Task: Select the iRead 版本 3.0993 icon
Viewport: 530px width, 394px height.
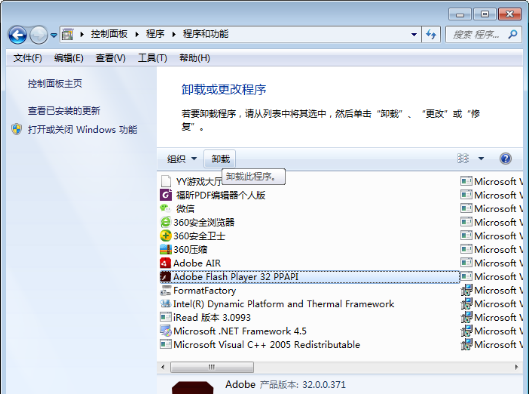Action: 166,317
